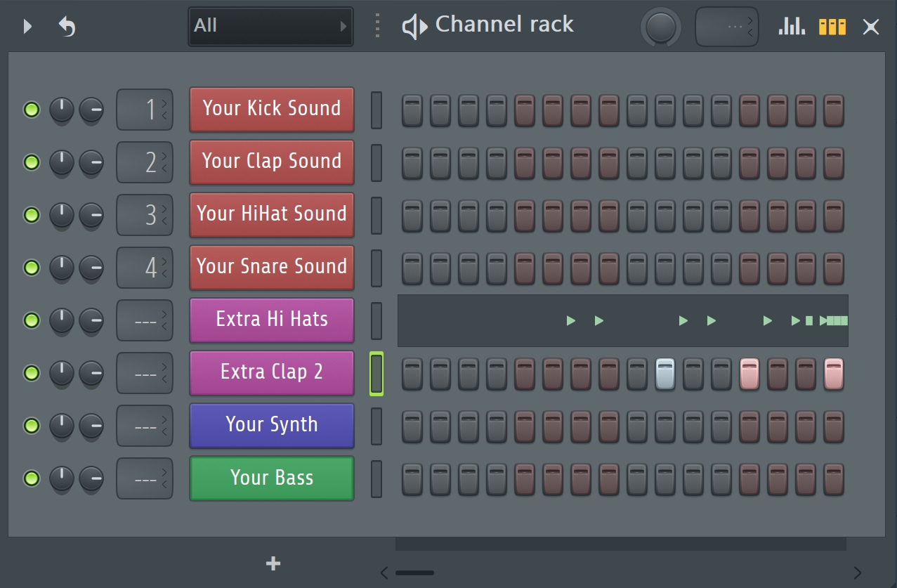Add a new channel with the plus icon

[x=272, y=563]
